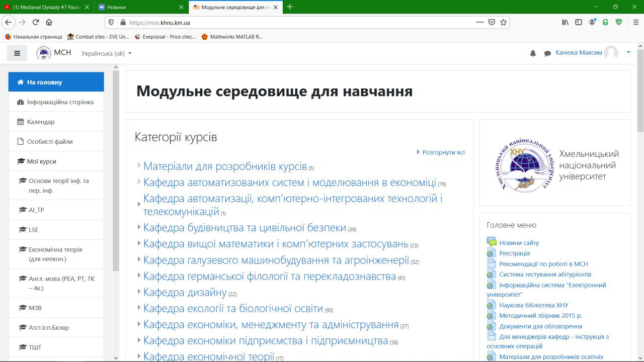Click the MCH university logo in header

point(44,53)
